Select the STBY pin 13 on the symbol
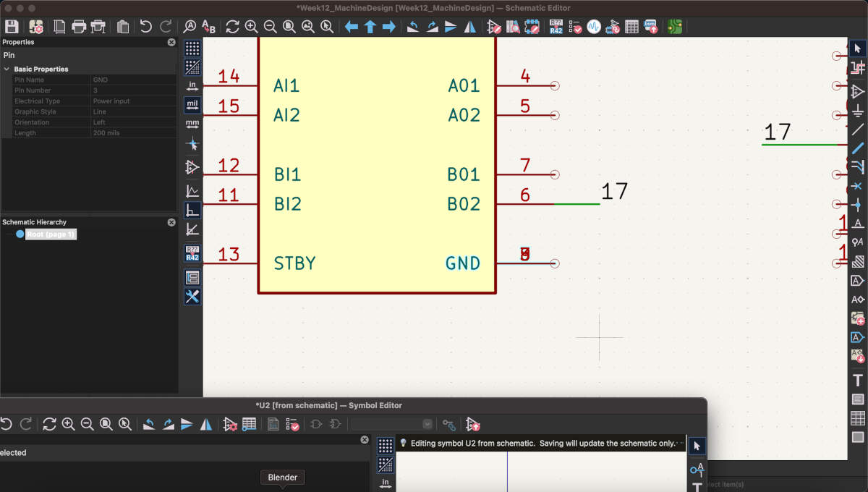This screenshot has width=868, height=492. coord(231,263)
